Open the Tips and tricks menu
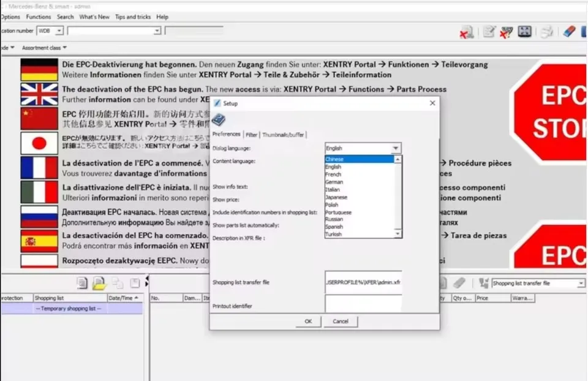 click(133, 17)
